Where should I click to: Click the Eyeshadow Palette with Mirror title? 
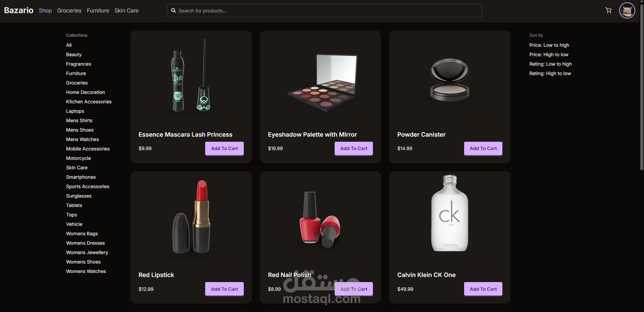312,135
